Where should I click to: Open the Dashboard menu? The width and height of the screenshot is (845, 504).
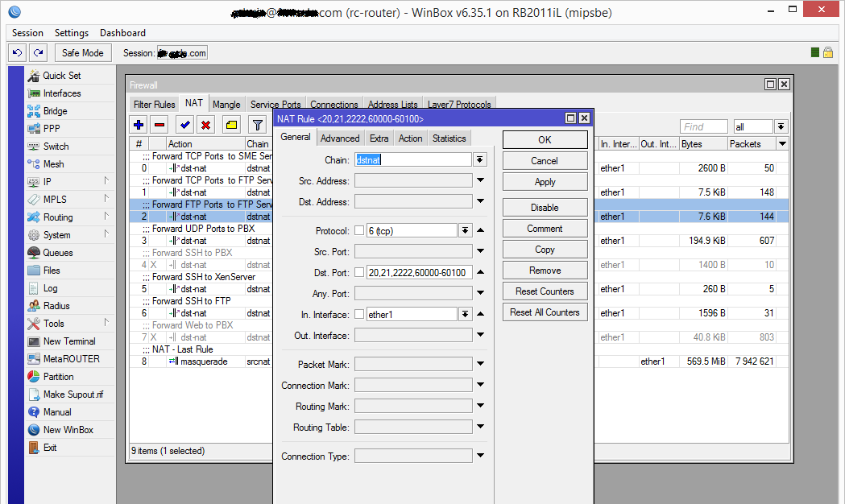coord(122,33)
